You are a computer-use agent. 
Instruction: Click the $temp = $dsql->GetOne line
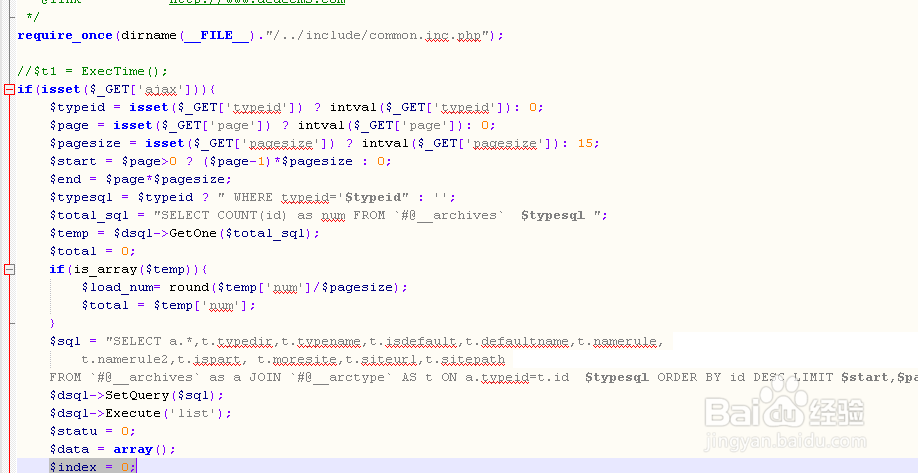click(x=185, y=234)
